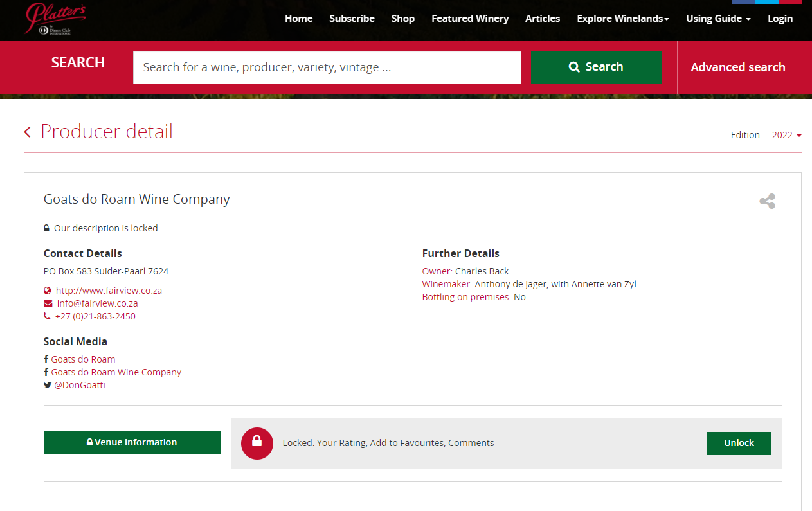The image size is (812, 511).
Task: Open Advanced search
Action: click(738, 67)
